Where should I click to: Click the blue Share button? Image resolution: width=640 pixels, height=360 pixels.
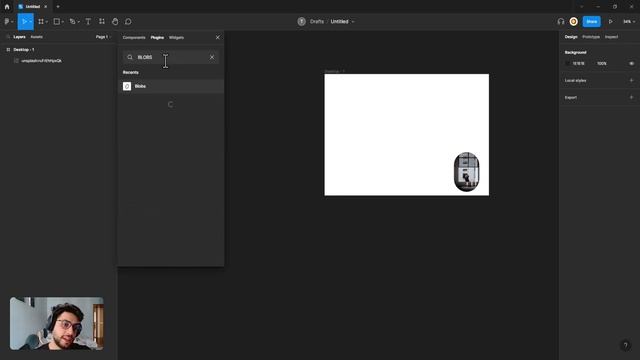[591, 22]
